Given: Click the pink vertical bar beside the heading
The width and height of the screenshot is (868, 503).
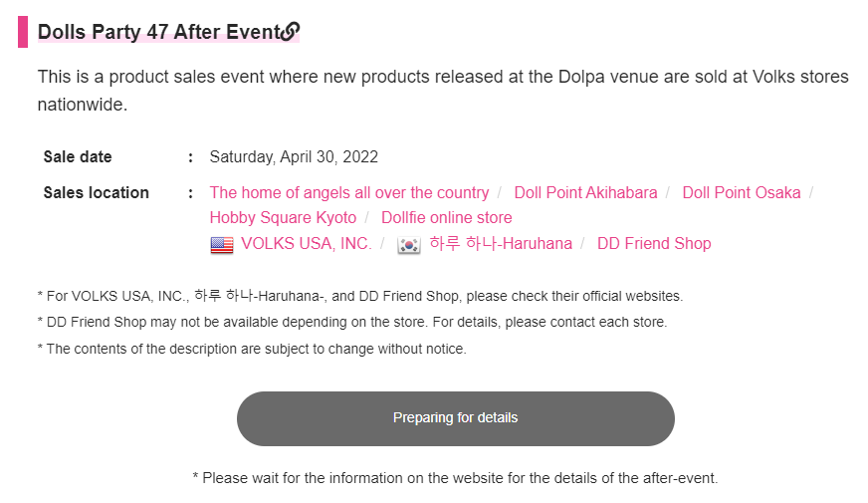Looking at the screenshot, I should (x=22, y=32).
